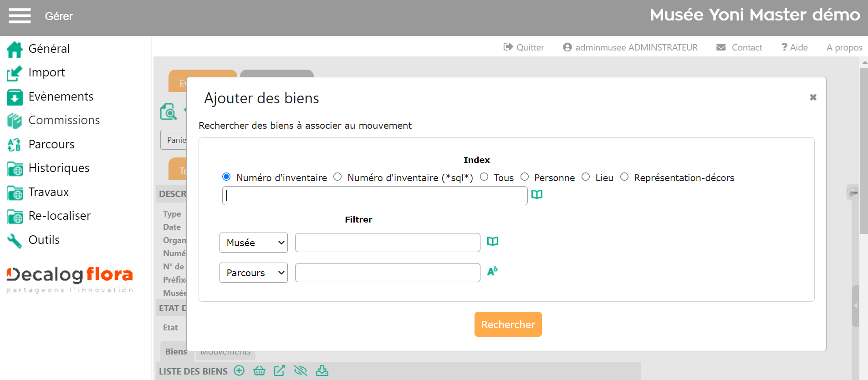
Task: Click the book icon next to Musée filter
Action: pyautogui.click(x=492, y=242)
